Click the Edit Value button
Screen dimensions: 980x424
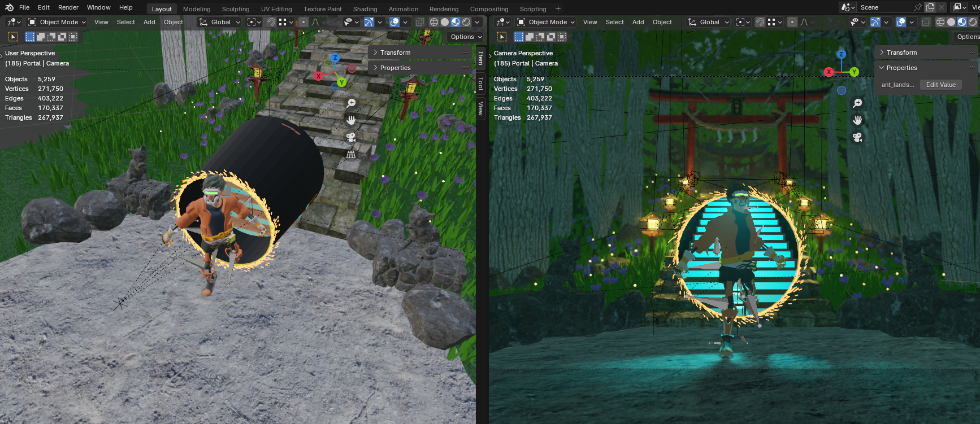pyautogui.click(x=941, y=85)
